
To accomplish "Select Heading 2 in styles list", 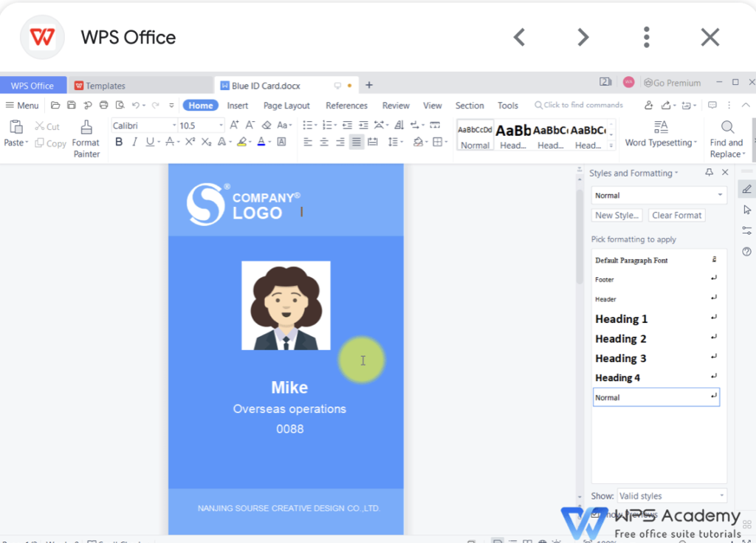I will tap(621, 338).
